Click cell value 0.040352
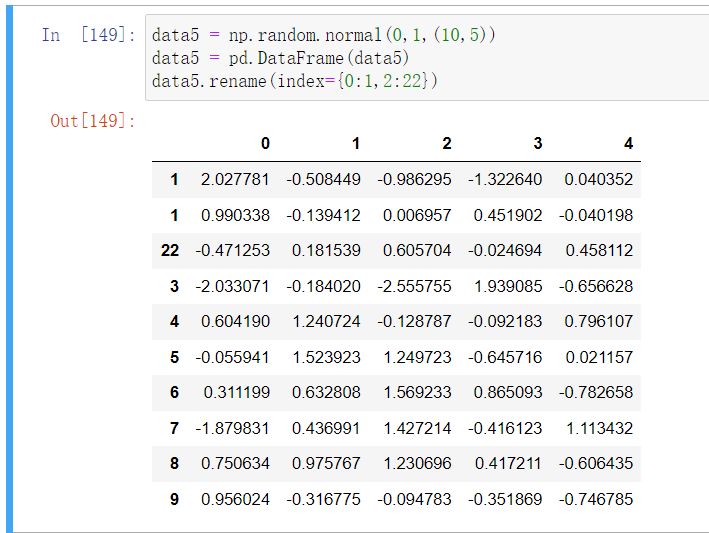Screen dimensions: 709x533 (599, 179)
